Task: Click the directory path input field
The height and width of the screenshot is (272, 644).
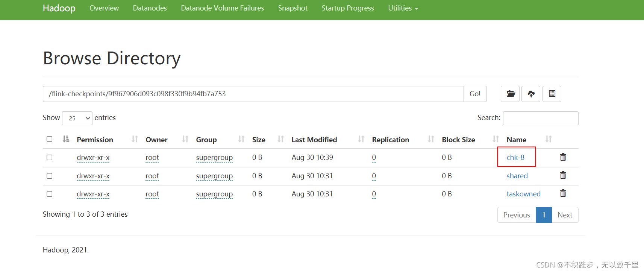Action: click(253, 94)
